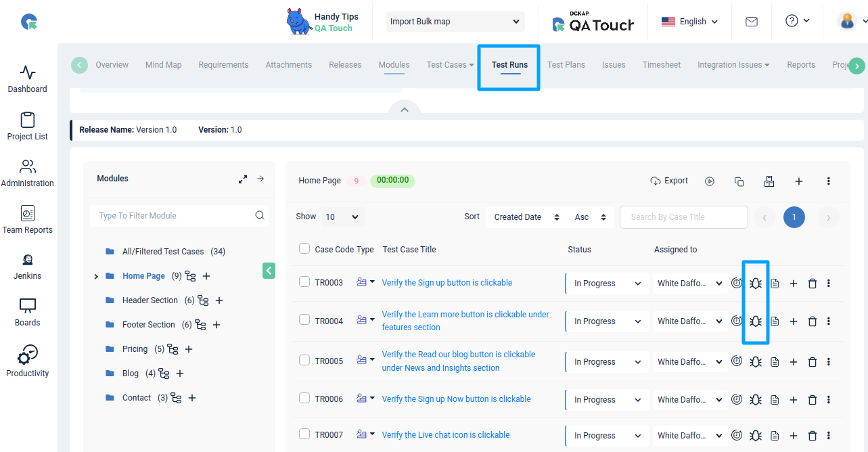The image size is (868, 452).
Task: Open the Status dropdown for TR0004
Action: pos(607,321)
